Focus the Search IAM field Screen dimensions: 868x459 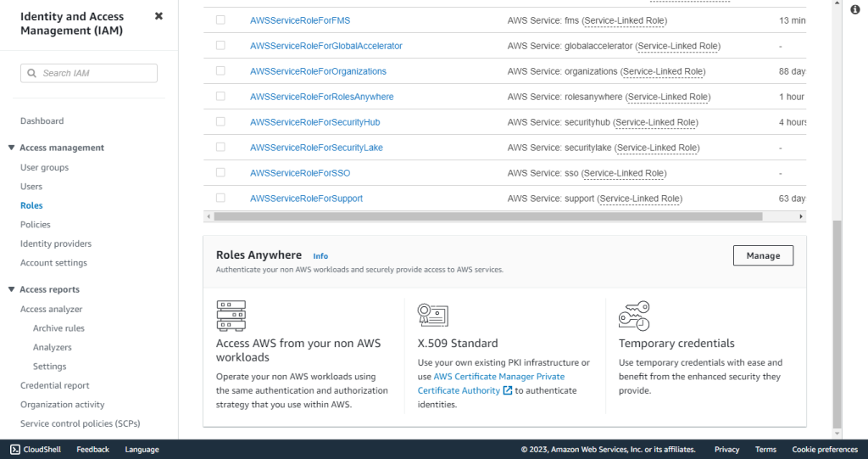[x=88, y=73]
